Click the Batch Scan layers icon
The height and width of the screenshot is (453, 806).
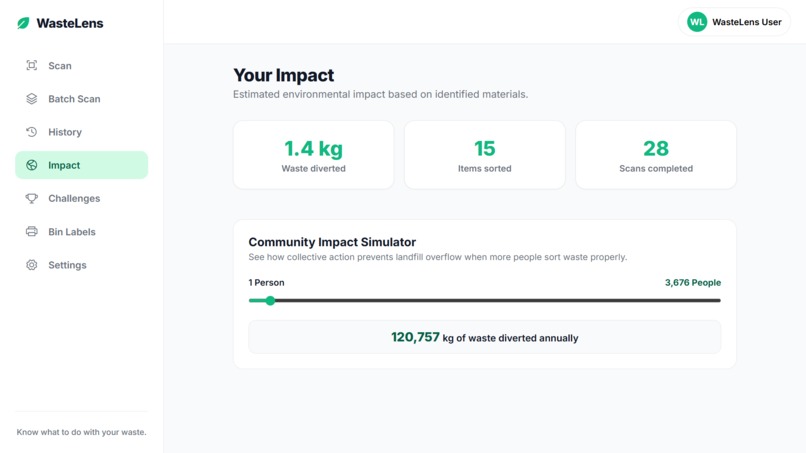tap(31, 99)
